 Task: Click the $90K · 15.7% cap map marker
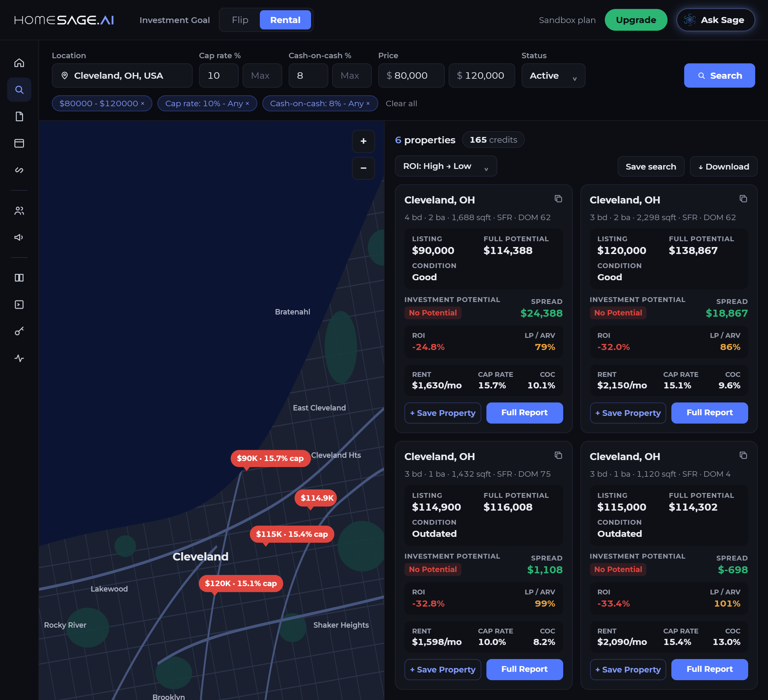(x=270, y=458)
